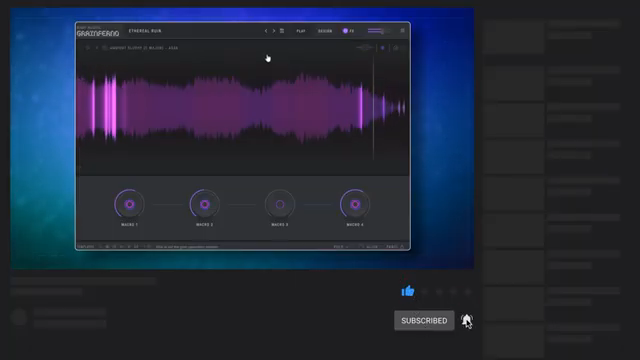Select the Macro 4 knob
Viewport: 640px width, 360px height.
pyautogui.click(x=355, y=204)
